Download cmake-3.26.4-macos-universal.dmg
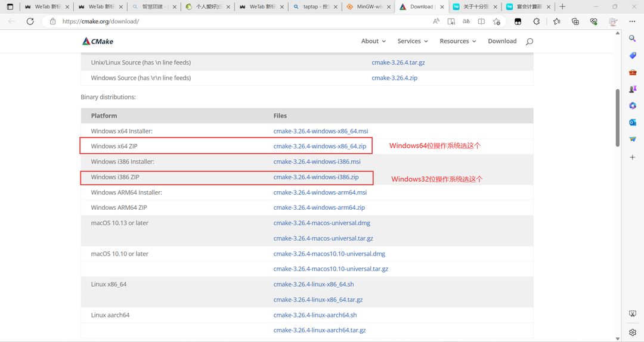 321,223
